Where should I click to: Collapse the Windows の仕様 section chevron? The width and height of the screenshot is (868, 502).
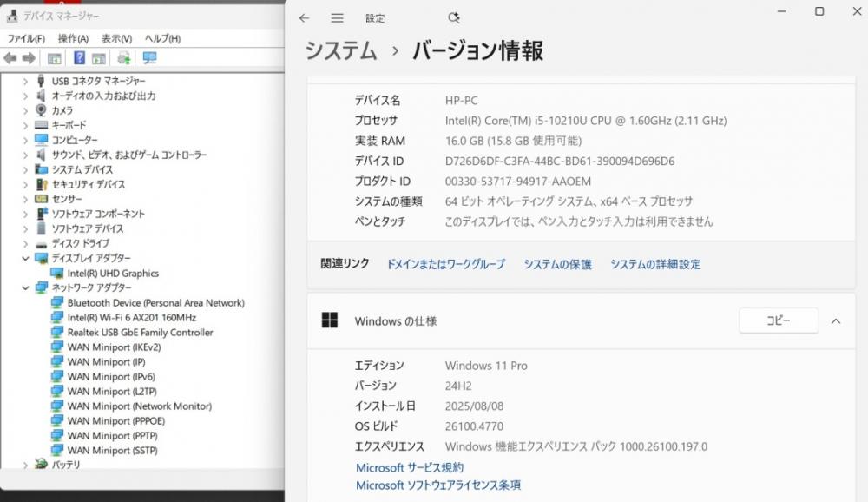click(836, 320)
